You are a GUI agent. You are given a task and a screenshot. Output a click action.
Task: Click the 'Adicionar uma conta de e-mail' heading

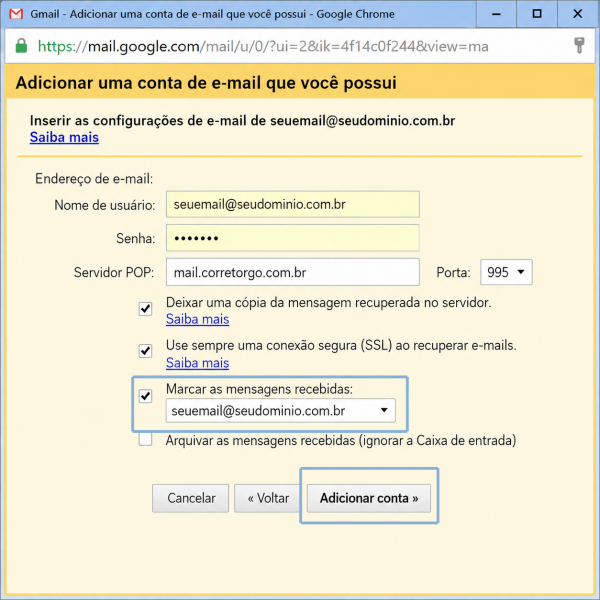click(x=206, y=83)
